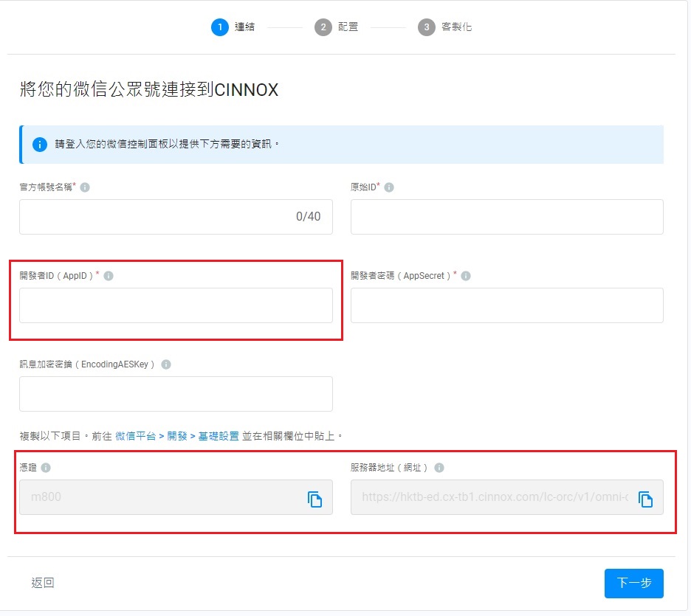Focus the 開發者密碼 (AppSecret) input field

[x=506, y=305]
